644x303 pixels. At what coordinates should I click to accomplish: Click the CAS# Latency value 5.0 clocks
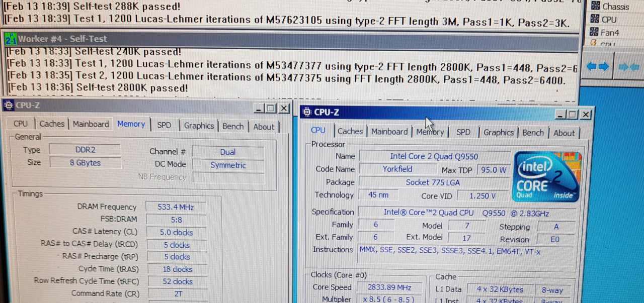click(x=176, y=233)
